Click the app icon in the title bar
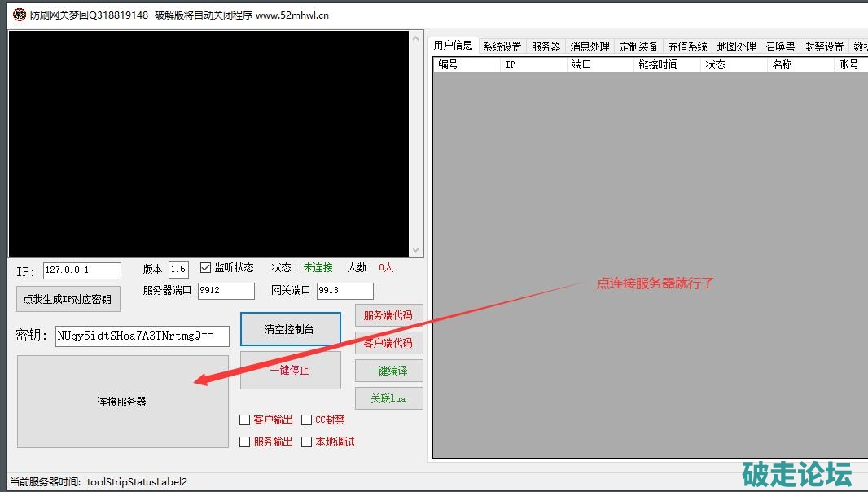Image resolution: width=868 pixels, height=492 pixels. 19,15
